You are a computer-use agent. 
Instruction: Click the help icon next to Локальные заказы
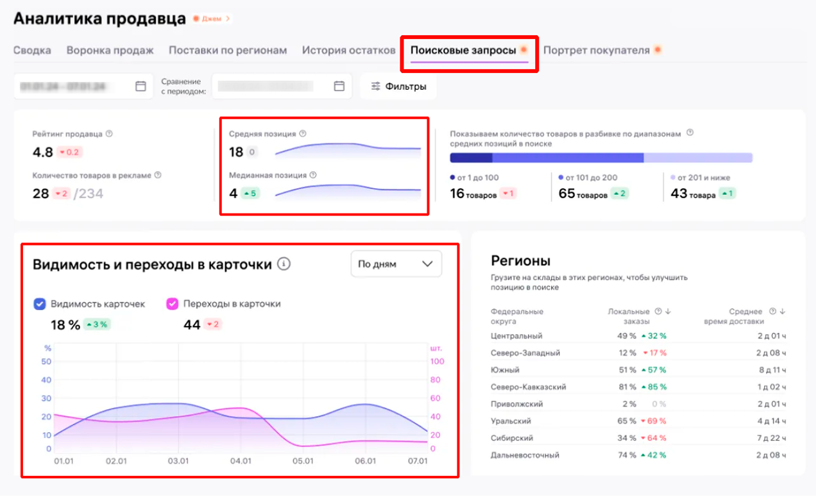pyautogui.click(x=658, y=312)
